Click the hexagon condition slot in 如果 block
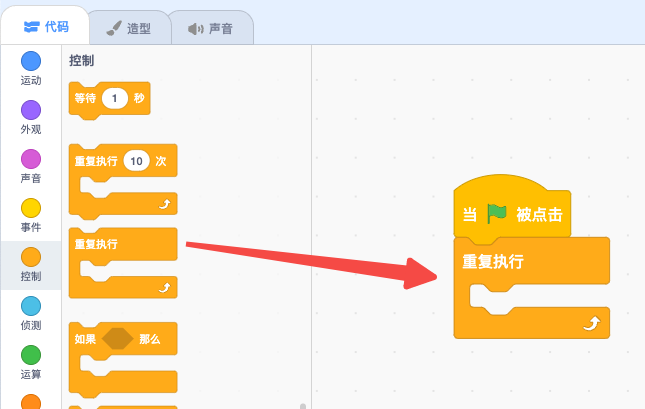The height and width of the screenshot is (409, 645). 117,339
